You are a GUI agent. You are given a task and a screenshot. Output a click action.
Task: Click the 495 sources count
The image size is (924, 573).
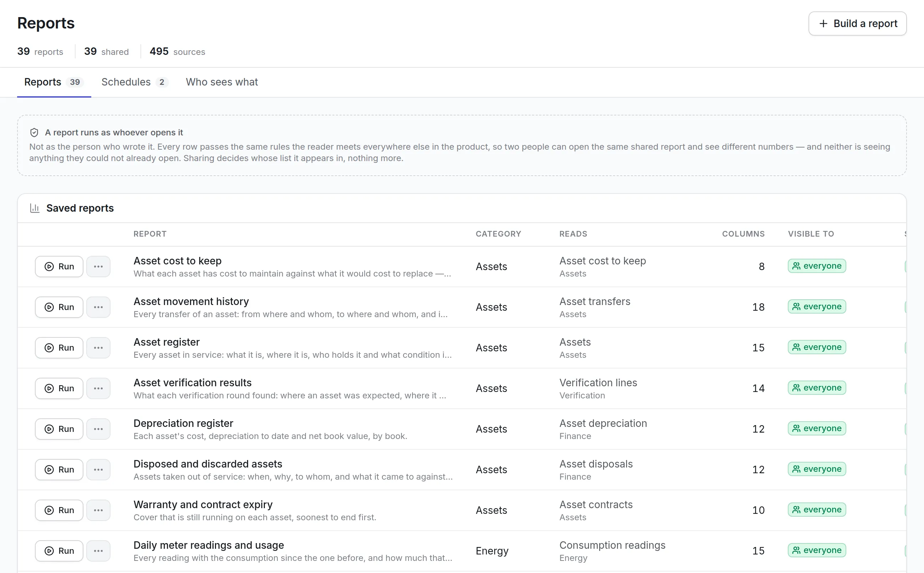point(178,51)
